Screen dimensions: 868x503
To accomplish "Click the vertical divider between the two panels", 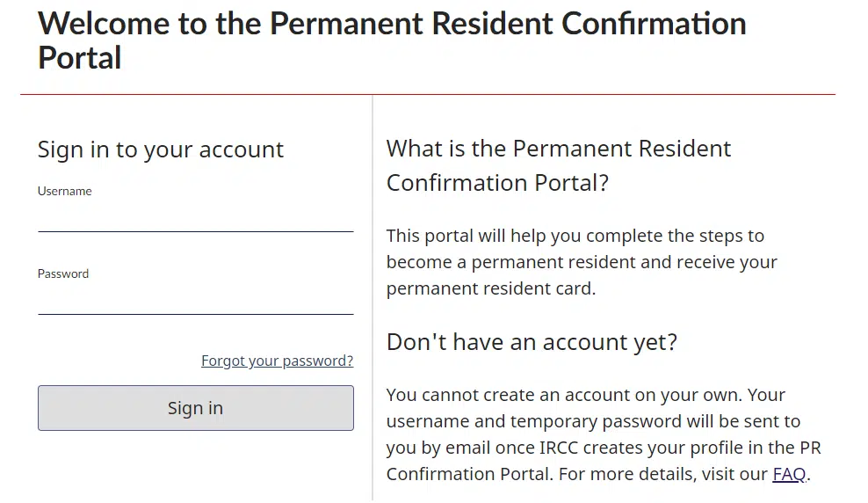I will [373, 299].
